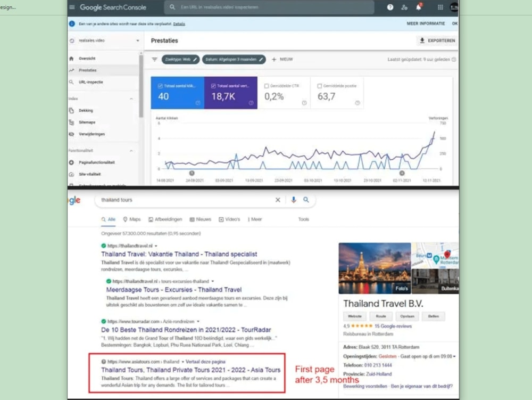
Task: Click the Google search magnifier button
Action: [306, 200]
